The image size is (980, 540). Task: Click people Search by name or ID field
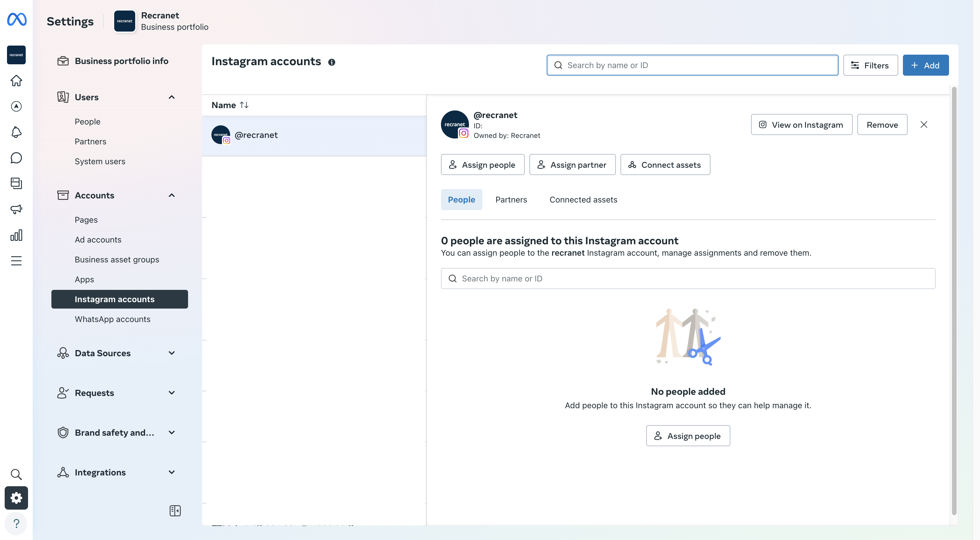(x=688, y=278)
